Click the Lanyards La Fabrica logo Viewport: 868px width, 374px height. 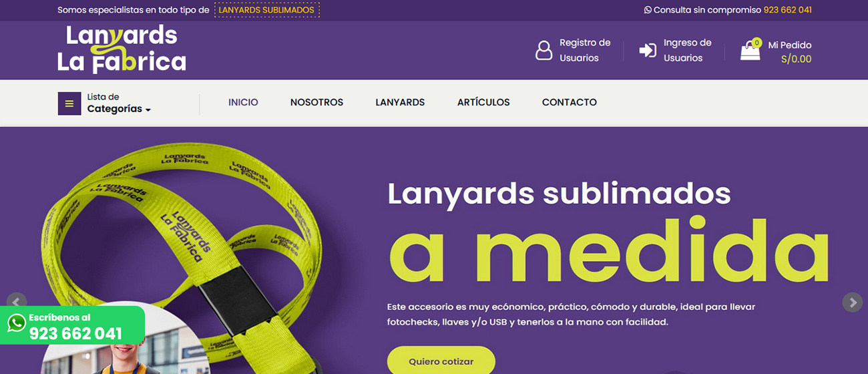point(122,49)
